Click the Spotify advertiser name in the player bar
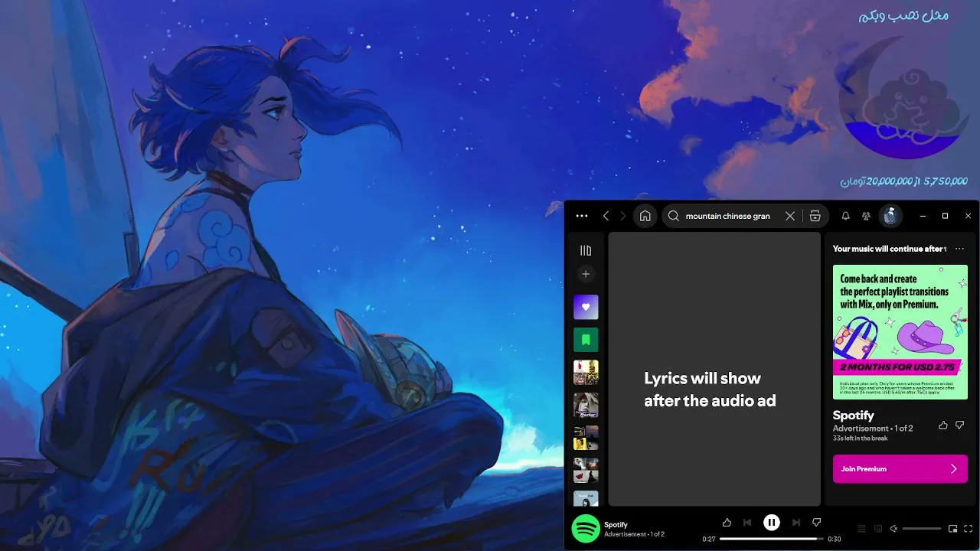 [616, 524]
